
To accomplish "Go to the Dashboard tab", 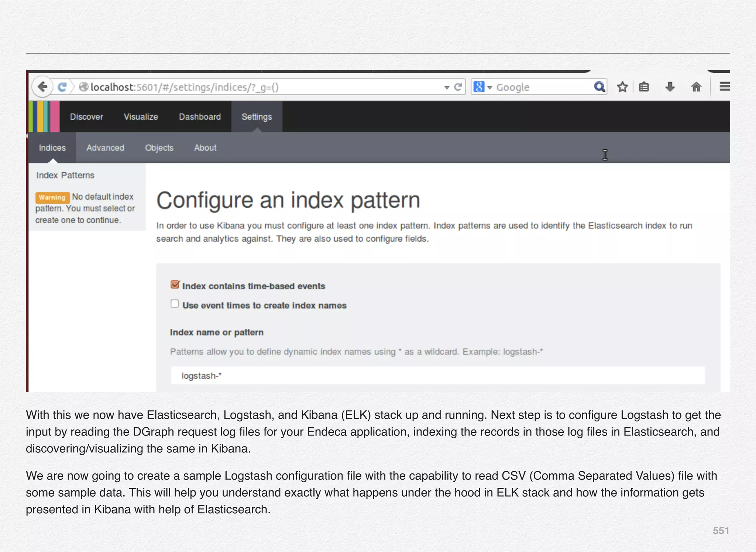I will point(200,117).
